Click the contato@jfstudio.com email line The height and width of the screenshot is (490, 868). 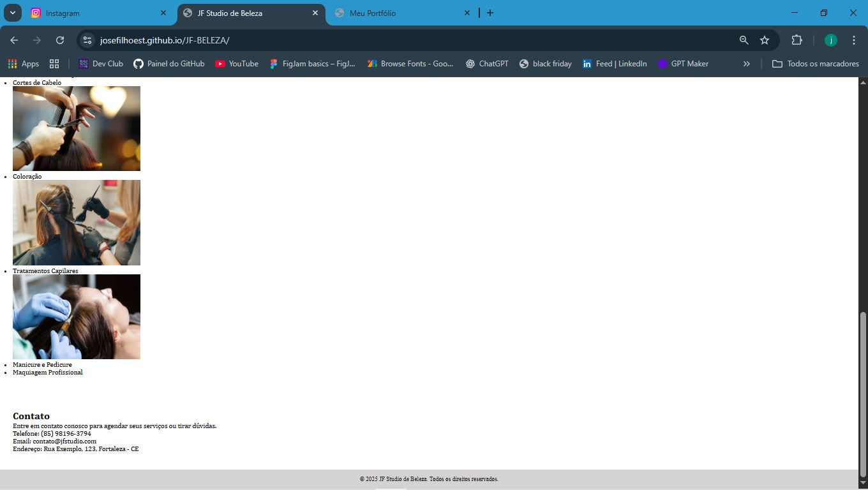click(x=54, y=442)
